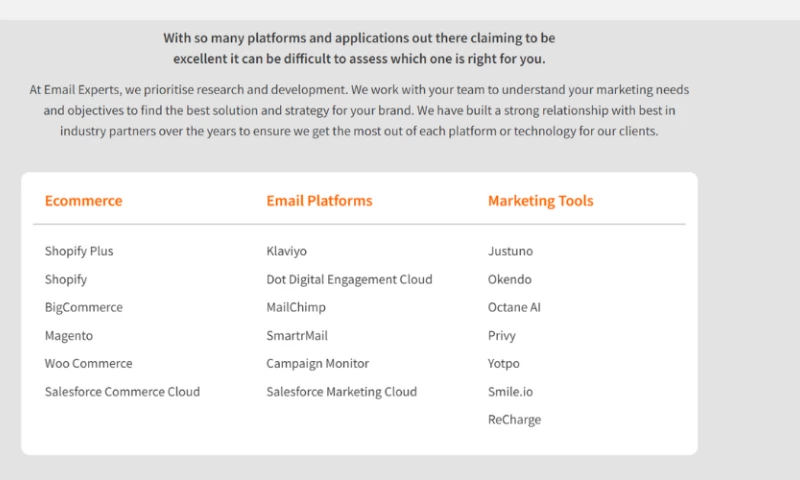Screen dimensions: 800x480
Task: Click the Shopify Plus link
Action: click(x=79, y=251)
